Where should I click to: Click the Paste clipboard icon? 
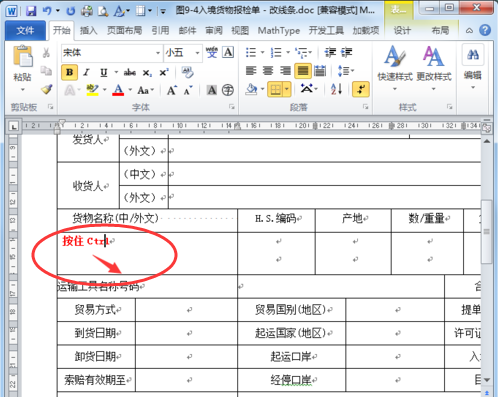point(23,56)
